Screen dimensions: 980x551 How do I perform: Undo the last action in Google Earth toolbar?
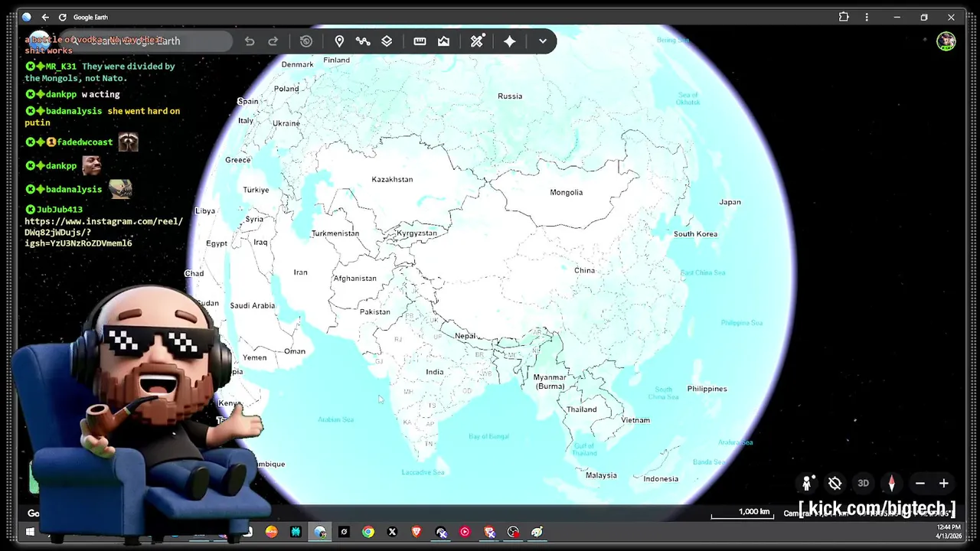coord(250,41)
